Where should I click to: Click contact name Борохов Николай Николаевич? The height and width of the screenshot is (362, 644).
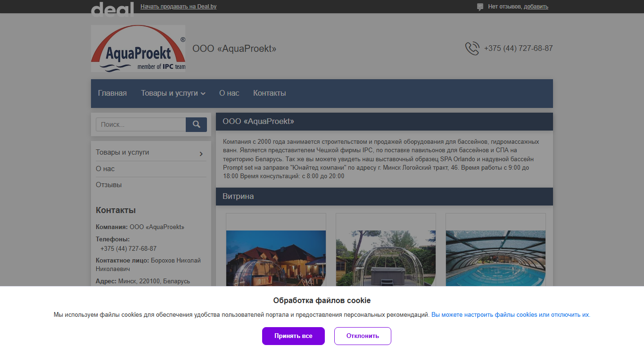pos(148,264)
